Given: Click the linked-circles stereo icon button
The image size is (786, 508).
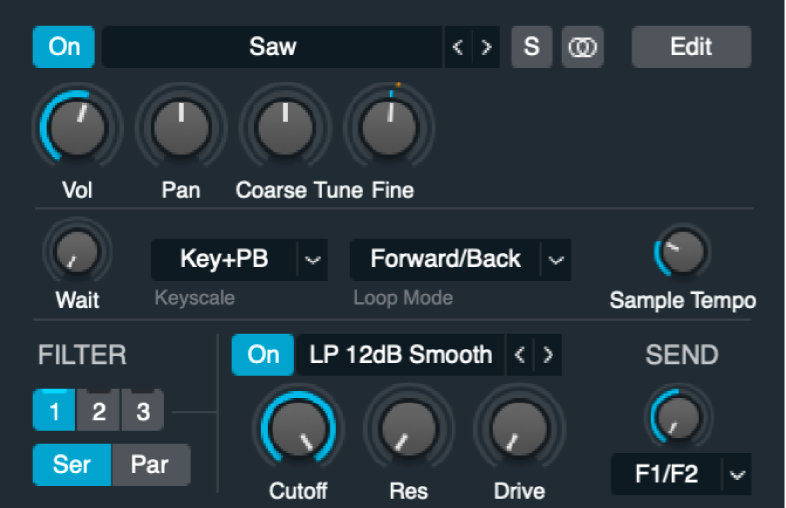Looking at the screenshot, I should click(x=582, y=47).
